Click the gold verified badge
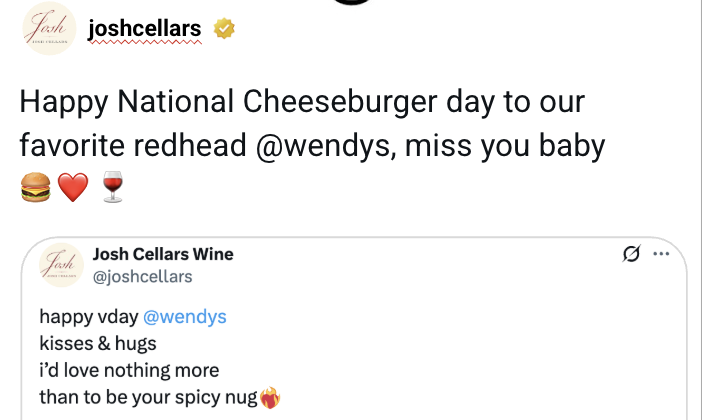Image resolution: width=702 pixels, height=420 pixels. [225, 30]
